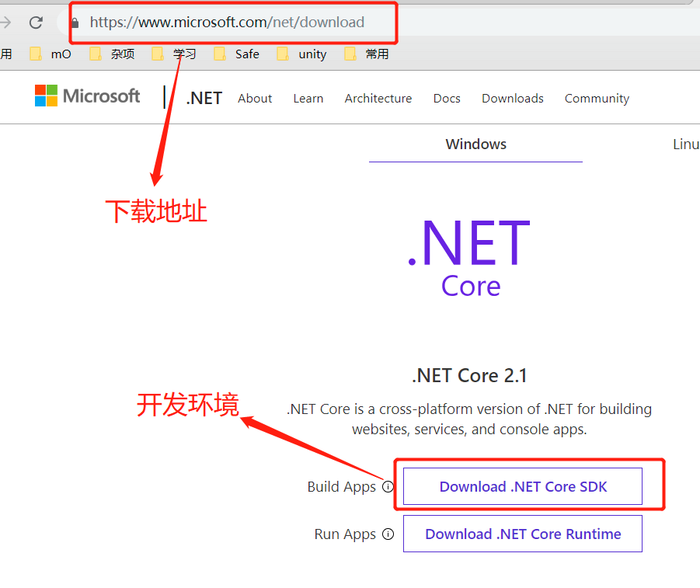700x588 pixels.
Task: Click Download .NET Core Runtime button
Action: tap(523, 534)
